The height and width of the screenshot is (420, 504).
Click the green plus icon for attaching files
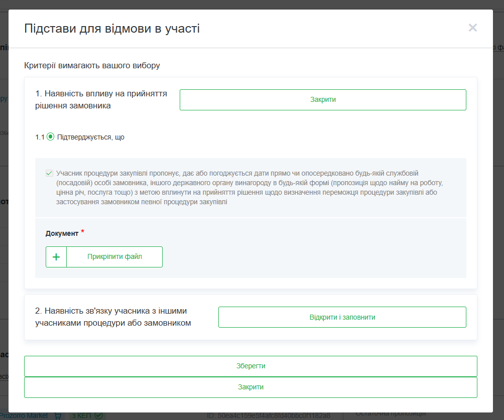(56, 257)
